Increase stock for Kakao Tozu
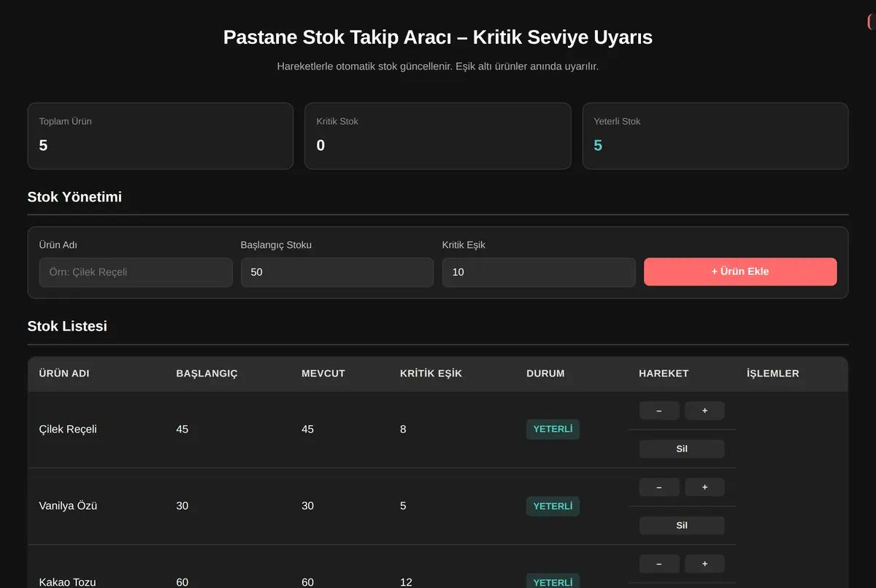876x588 pixels. pyautogui.click(x=704, y=564)
